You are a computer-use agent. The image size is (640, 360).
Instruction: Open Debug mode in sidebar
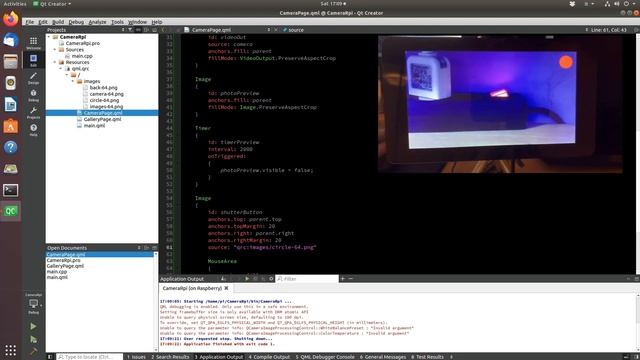tap(33, 95)
